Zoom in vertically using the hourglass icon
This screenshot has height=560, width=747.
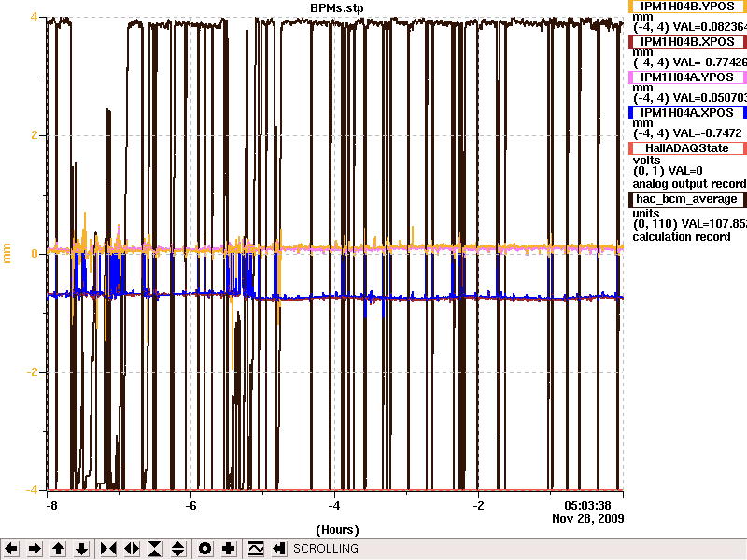click(155, 549)
